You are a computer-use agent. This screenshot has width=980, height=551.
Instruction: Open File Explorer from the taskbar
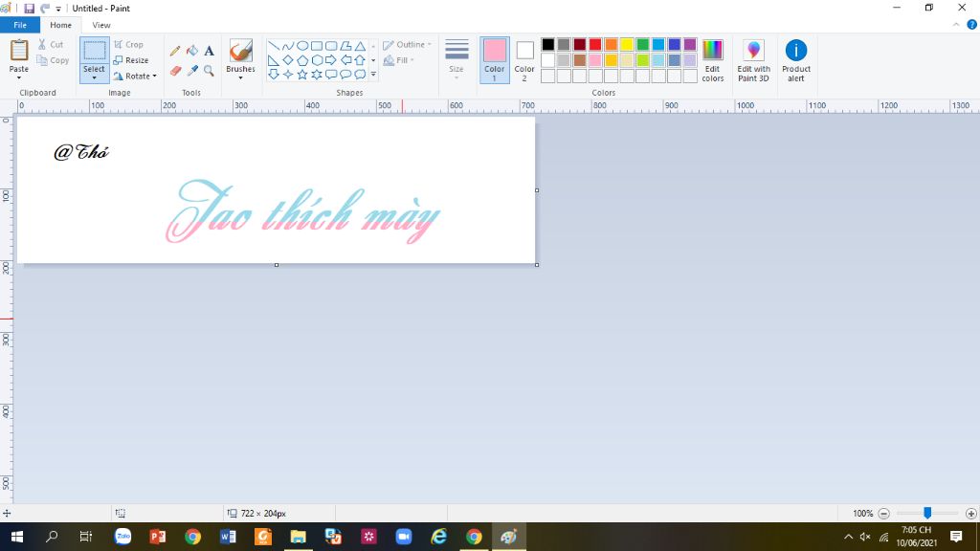click(x=299, y=537)
